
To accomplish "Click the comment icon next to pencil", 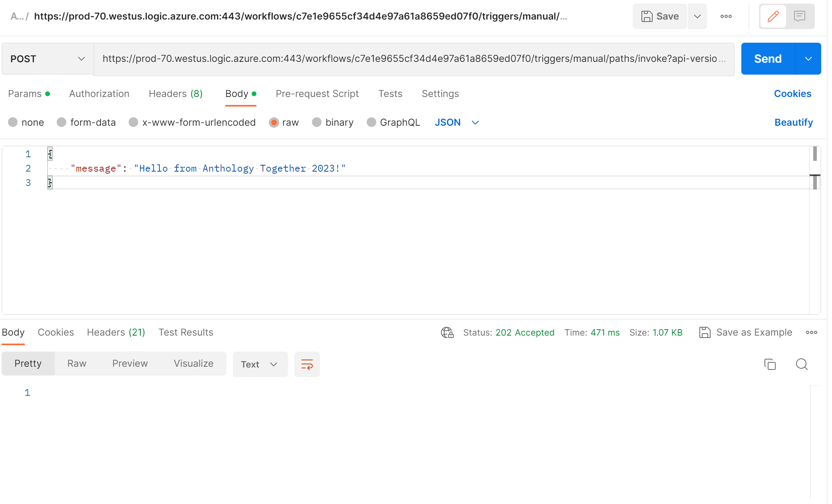I will [800, 16].
